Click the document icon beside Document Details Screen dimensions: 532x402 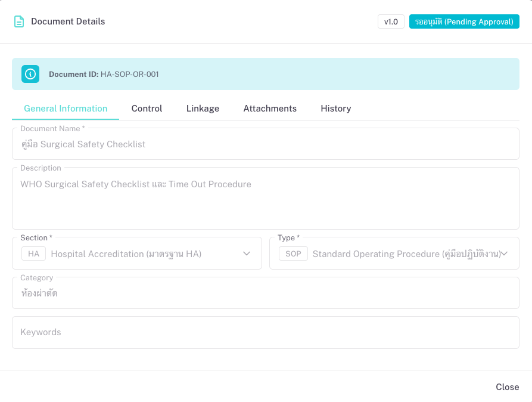(x=19, y=21)
